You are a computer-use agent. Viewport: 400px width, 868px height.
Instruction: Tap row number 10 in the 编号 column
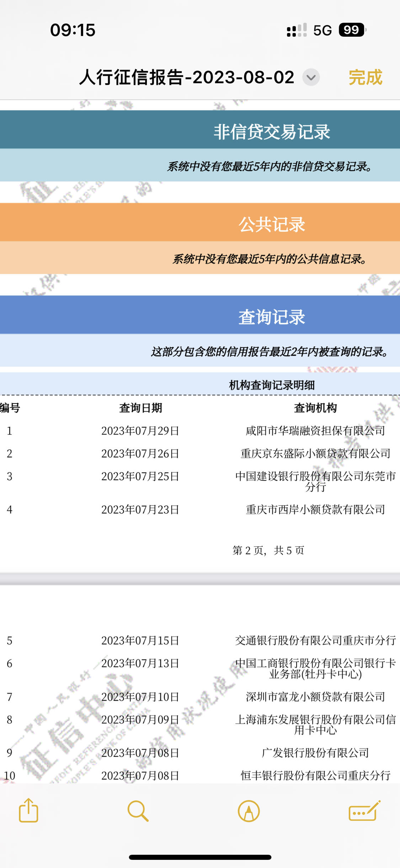pyautogui.click(x=10, y=776)
